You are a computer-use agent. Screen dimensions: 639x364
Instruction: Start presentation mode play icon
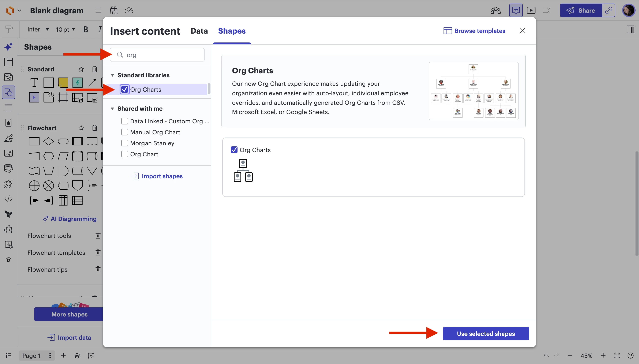[x=531, y=11]
